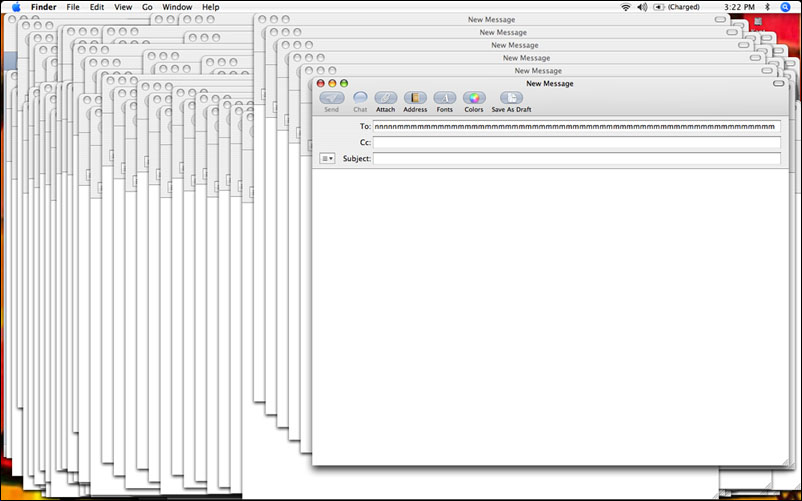Click the volume icon in menu bar
The image size is (802, 501).
tap(642, 7)
